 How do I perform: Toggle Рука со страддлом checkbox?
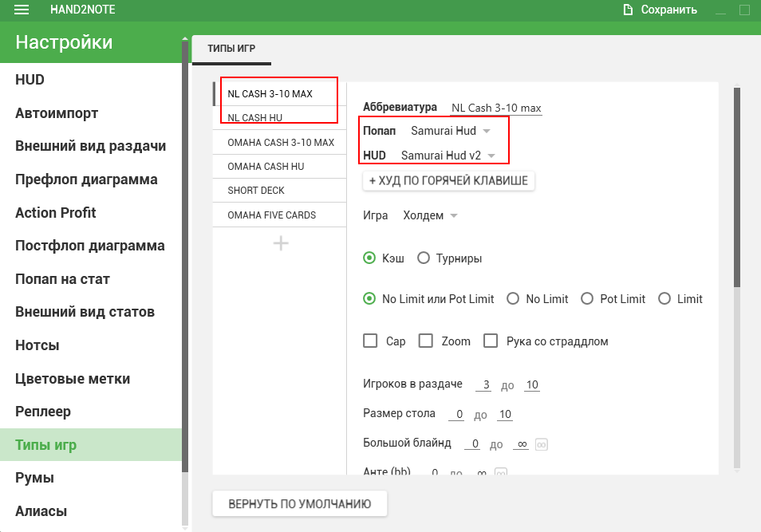tap(491, 341)
